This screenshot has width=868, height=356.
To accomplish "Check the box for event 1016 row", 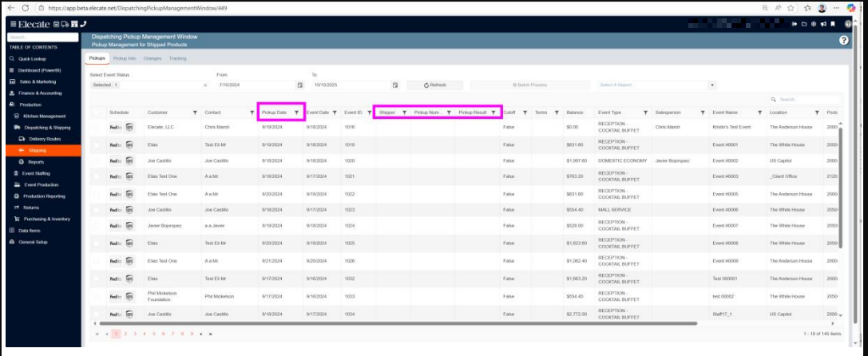I will point(97,127).
